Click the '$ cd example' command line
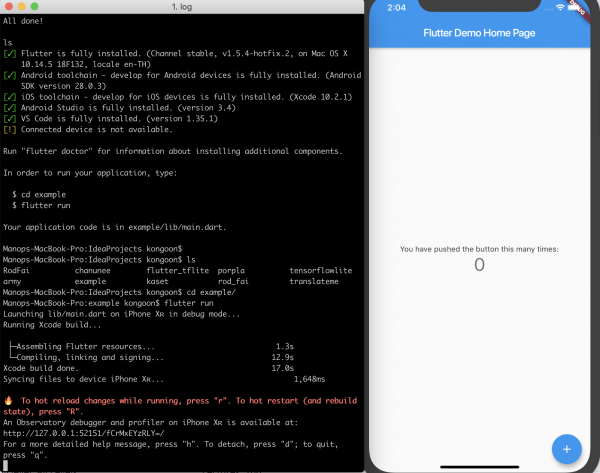 click(39, 194)
